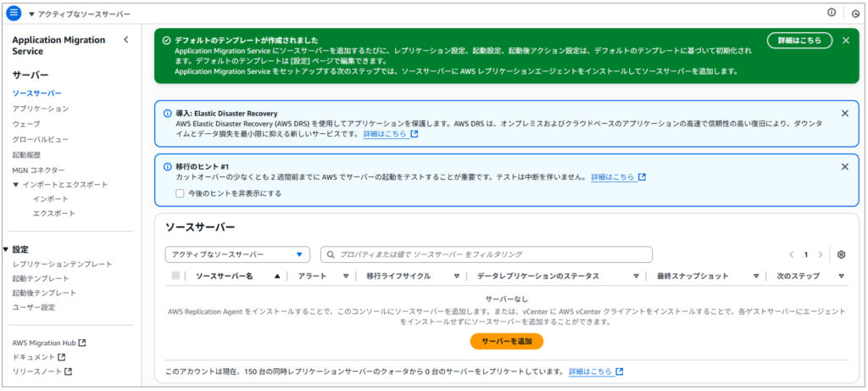Click info icon beside 導入: Elastic Disaster Recovery
868x391 pixels.
[x=167, y=114]
